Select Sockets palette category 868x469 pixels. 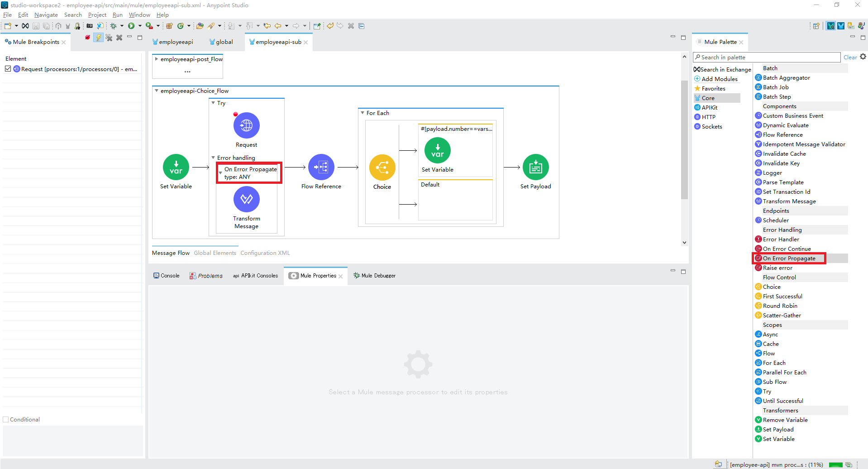708,127
